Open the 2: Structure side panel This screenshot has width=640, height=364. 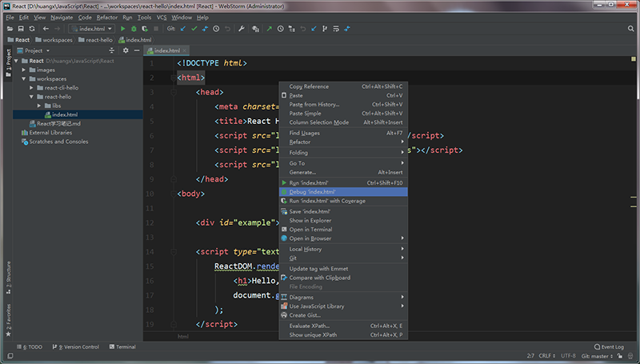point(9,278)
